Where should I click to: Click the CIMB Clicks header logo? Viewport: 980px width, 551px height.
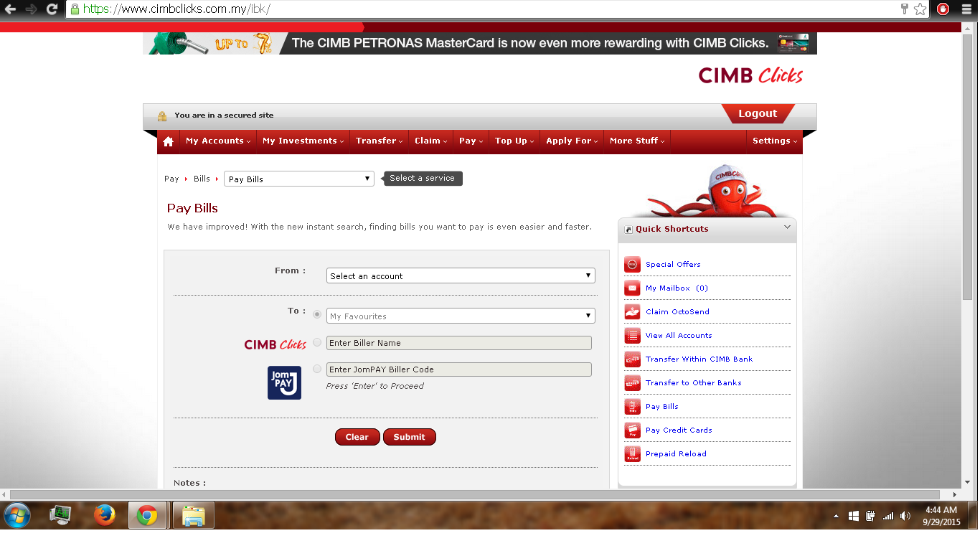coord(750,75)
